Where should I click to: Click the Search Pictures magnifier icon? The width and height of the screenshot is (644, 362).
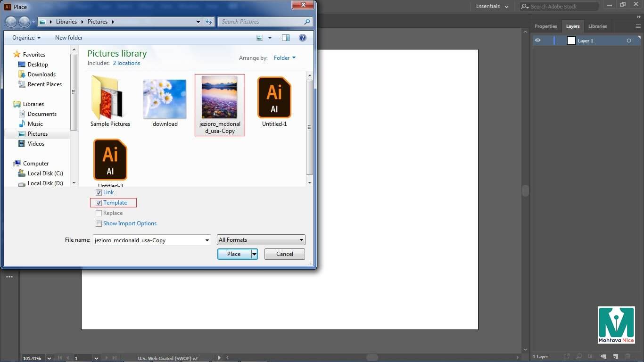pos(307,22)
